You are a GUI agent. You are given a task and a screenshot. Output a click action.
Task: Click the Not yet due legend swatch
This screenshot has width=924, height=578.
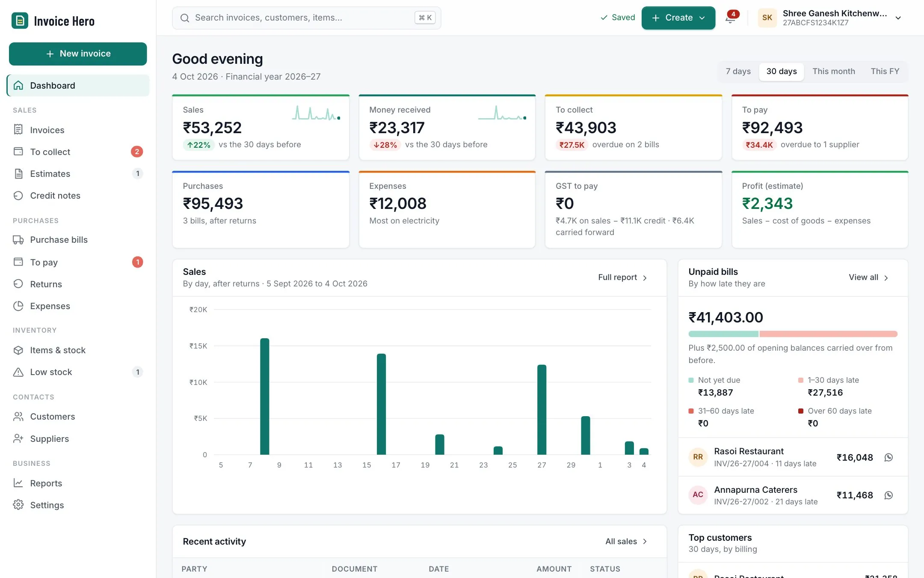point(691,380)
